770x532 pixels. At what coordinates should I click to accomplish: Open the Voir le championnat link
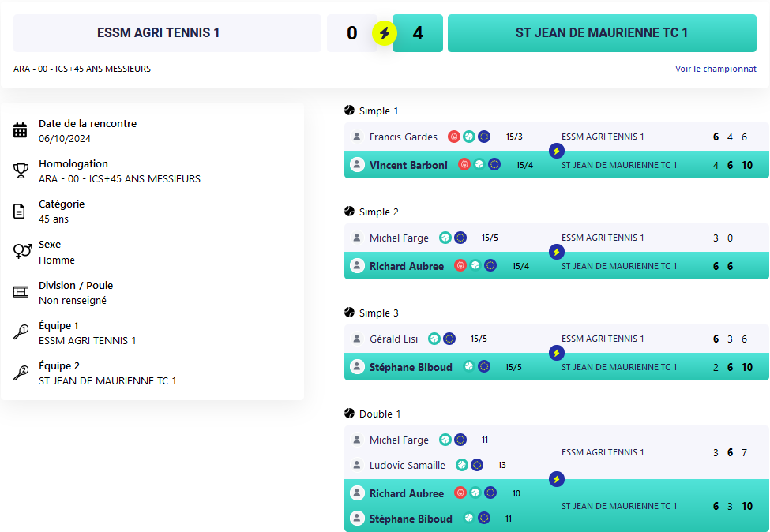(x=716, y=69)
